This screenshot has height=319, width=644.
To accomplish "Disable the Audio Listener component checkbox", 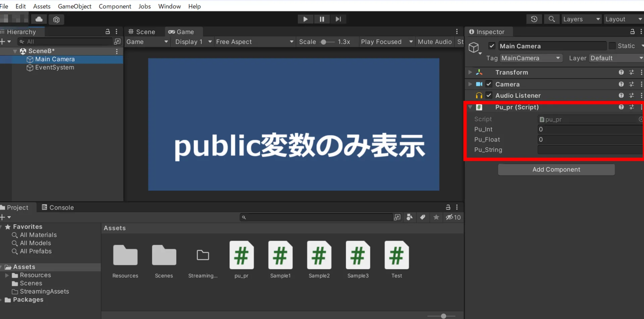I will coord(489,95).
